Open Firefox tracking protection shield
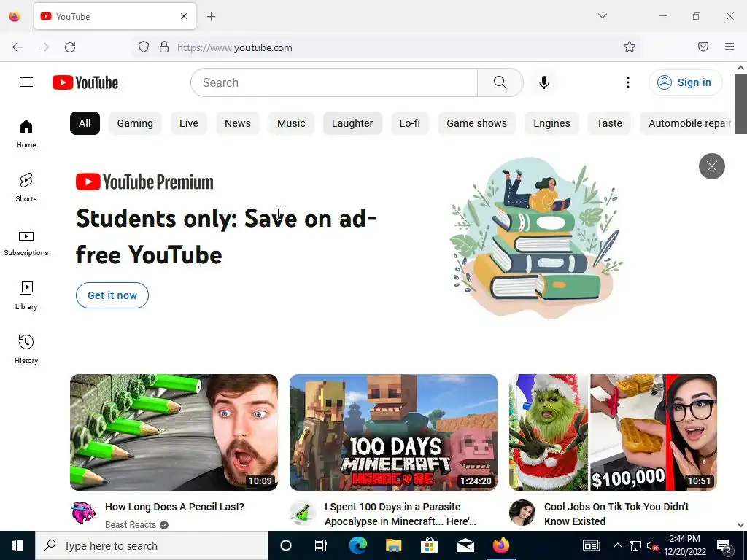 tap(144, 47)
